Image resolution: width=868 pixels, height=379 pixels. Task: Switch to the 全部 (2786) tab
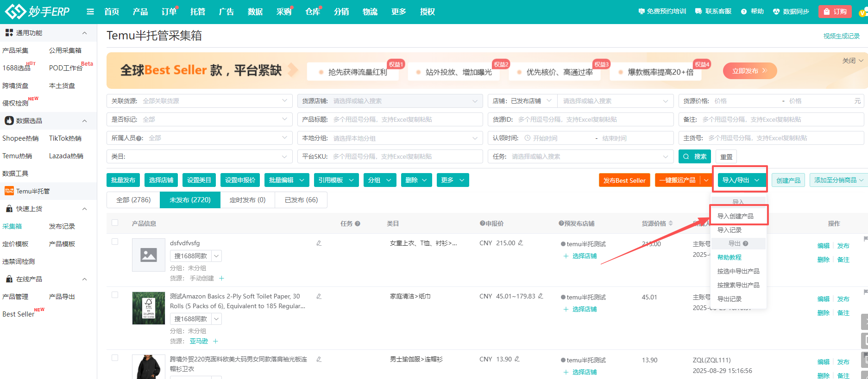click(x=133, y=200)
